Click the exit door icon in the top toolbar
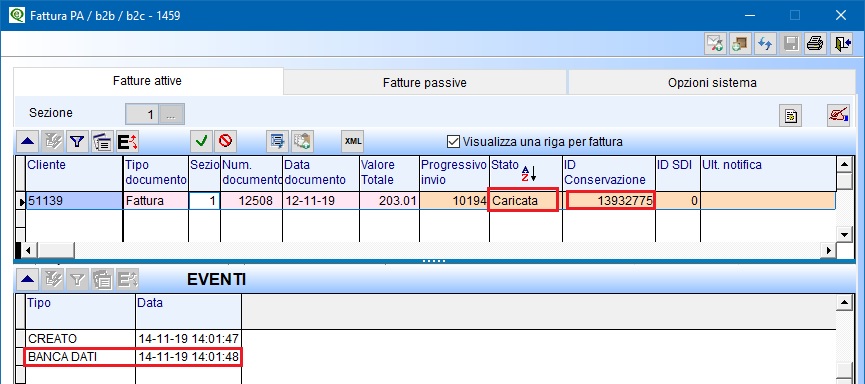This screenshot has width=865, height=384. pyautogui.click(x=842, y=44)
